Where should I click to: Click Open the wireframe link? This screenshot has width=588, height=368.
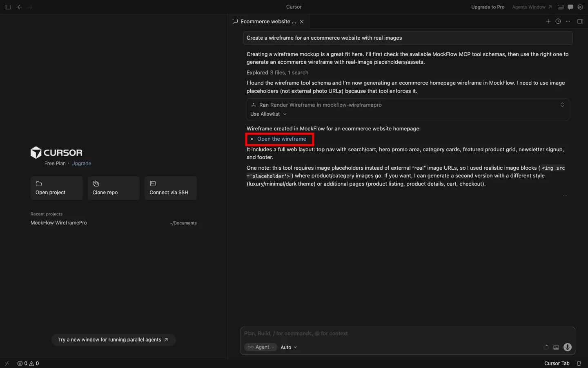coord(282,139)
